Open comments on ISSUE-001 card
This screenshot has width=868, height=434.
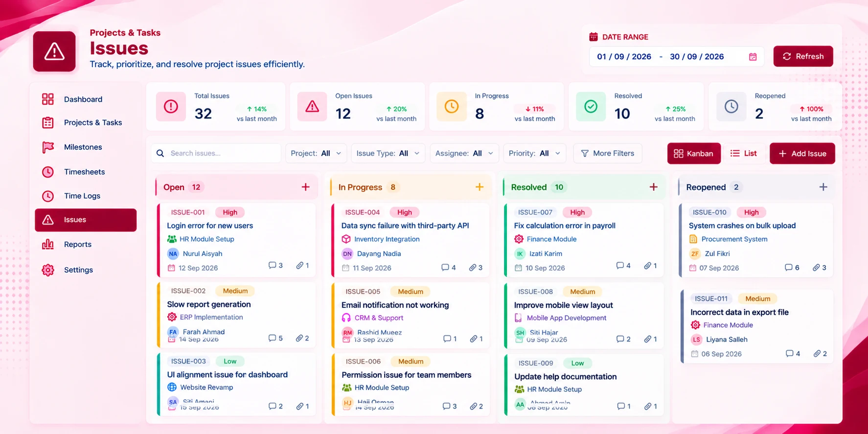pyautogui.click(x=275, y=265)
